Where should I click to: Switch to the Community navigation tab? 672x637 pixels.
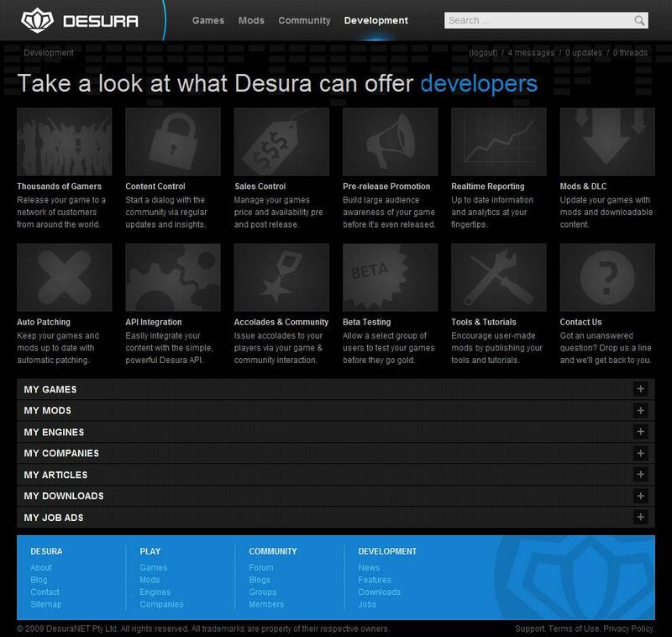coord(304,20)
